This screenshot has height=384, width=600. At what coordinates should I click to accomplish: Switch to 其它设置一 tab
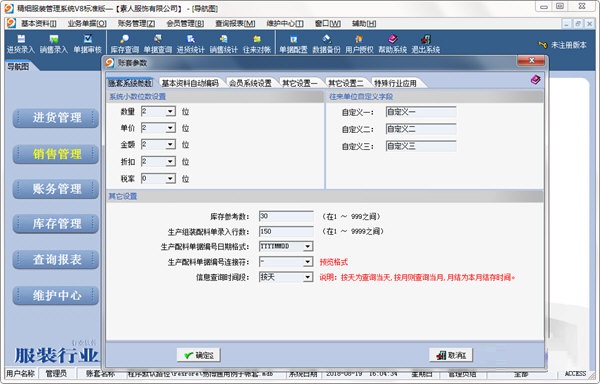[x=300, y=83]
